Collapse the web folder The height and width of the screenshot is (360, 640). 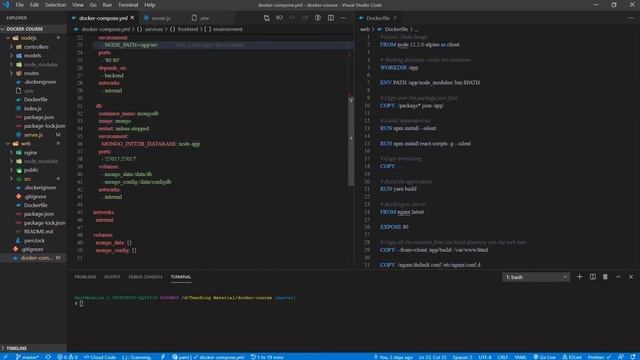pos(33,144)
